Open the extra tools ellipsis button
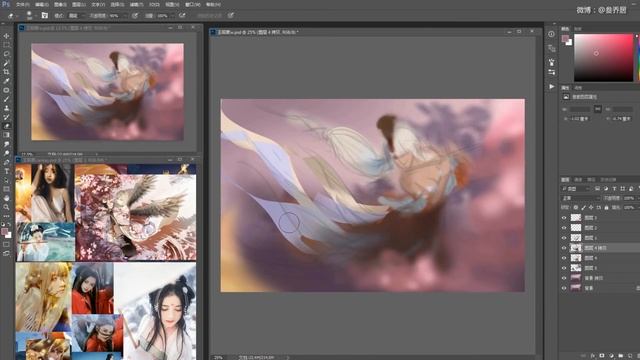640x360 pixels. coord(6,216)
